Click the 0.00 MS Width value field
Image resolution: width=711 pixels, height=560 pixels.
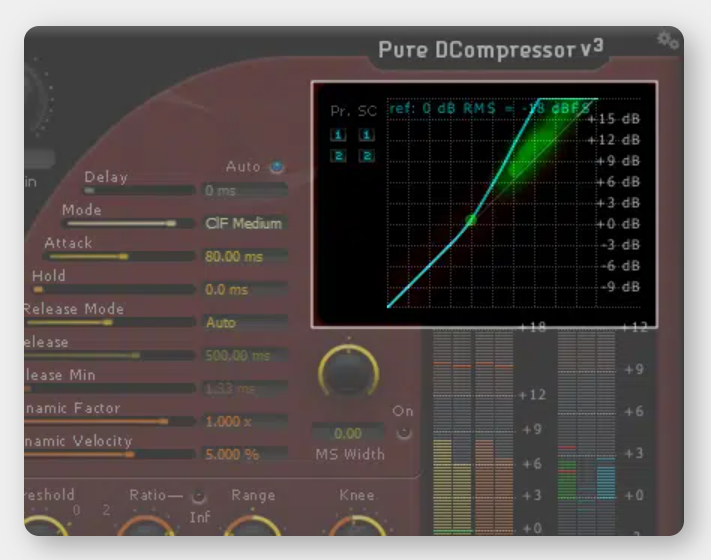[x=348, y=433]
